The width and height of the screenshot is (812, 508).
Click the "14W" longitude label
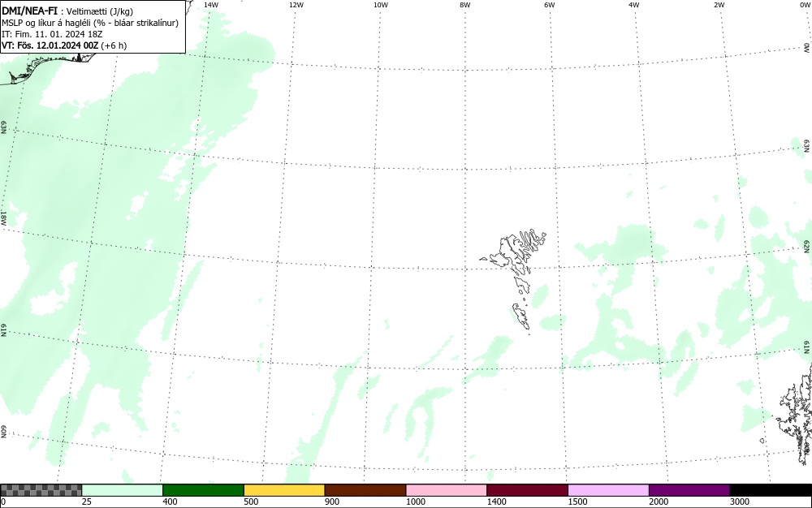point(211,5)
